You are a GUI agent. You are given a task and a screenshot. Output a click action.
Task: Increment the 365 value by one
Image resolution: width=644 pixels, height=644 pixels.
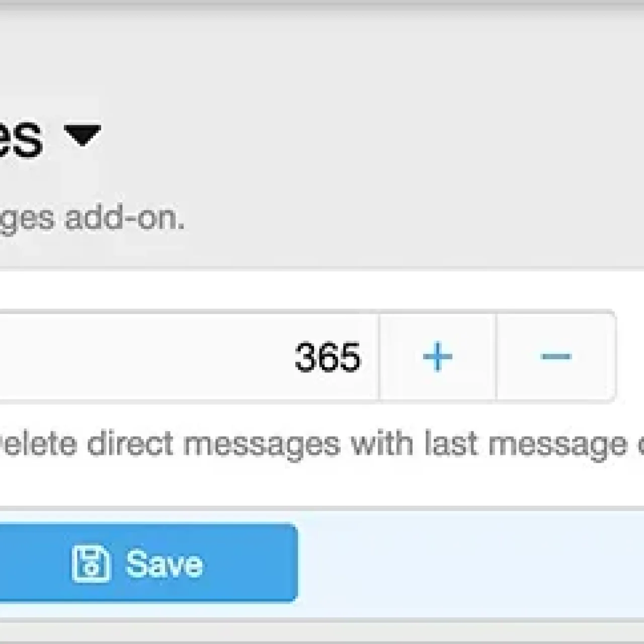437,357
